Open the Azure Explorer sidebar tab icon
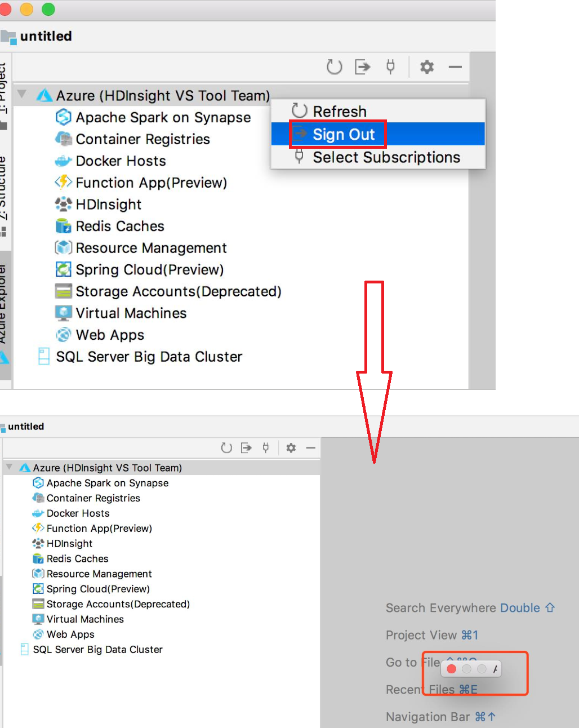 click(x=6, y=307)
